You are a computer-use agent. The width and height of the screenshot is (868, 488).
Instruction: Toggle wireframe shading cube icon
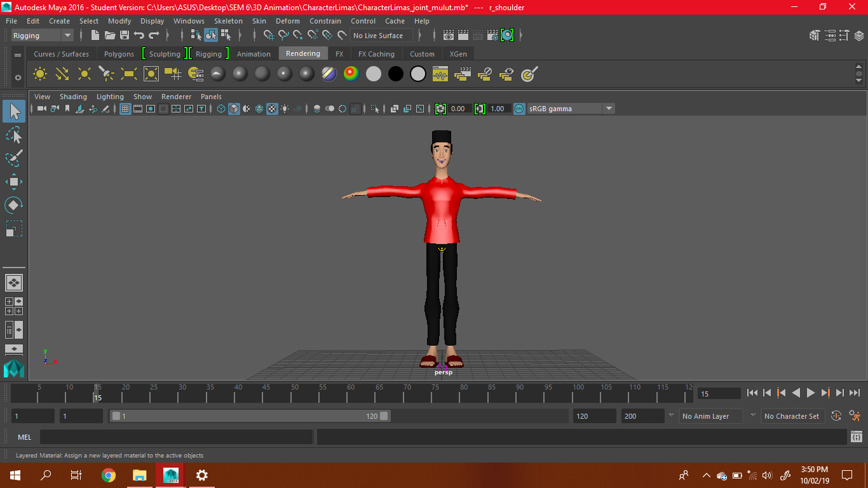pyautogui.click(x=221, y=109)
